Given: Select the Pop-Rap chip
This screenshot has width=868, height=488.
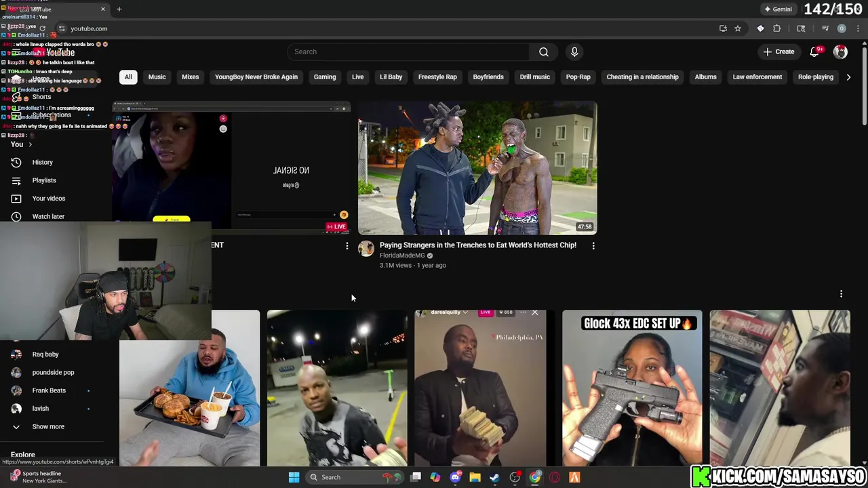Looking at the screenshot, I should click(578, 77).
